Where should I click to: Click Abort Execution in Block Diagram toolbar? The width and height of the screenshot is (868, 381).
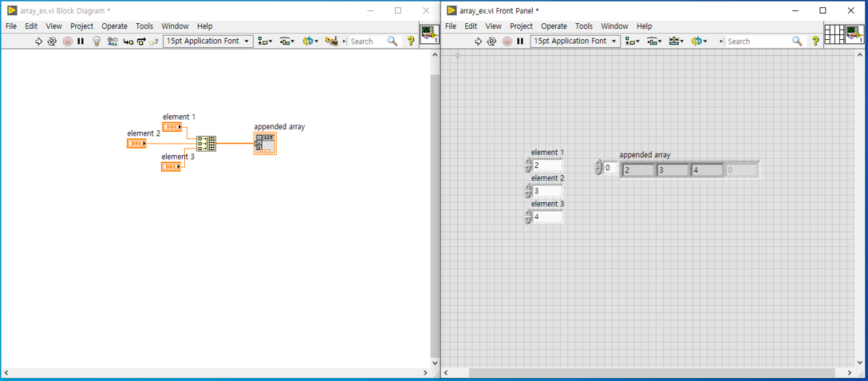tap(68, 41)
